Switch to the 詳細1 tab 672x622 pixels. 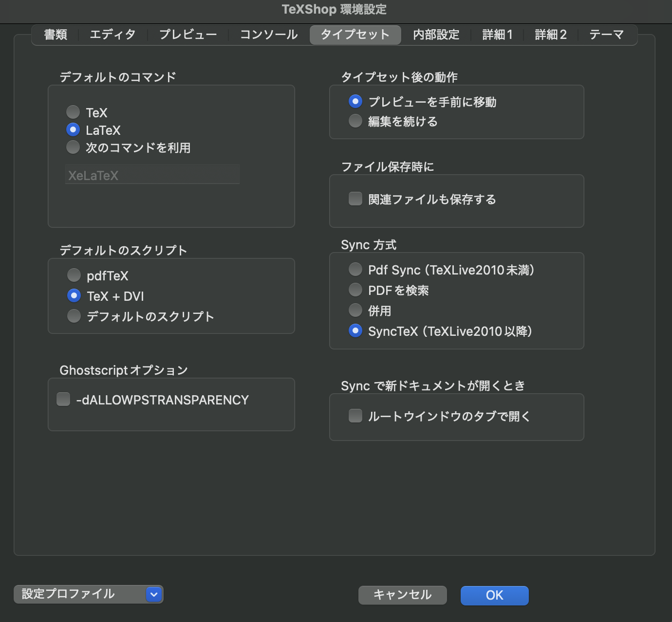497,35
